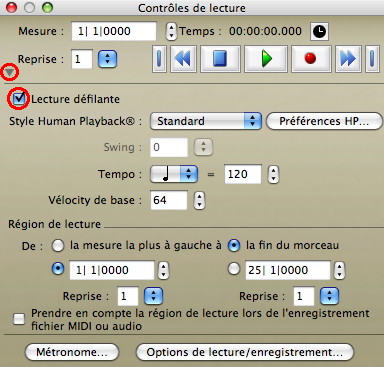Viewport: 384px width, 367px height.
Task: Collapse the panel with the disclosure triangle
Action: (x=10, y=72)
